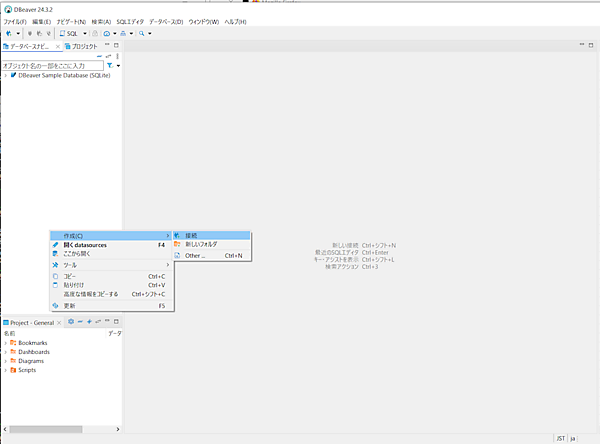
Task: Select Diagrams folder in Project tree
Action: (33, 360)
